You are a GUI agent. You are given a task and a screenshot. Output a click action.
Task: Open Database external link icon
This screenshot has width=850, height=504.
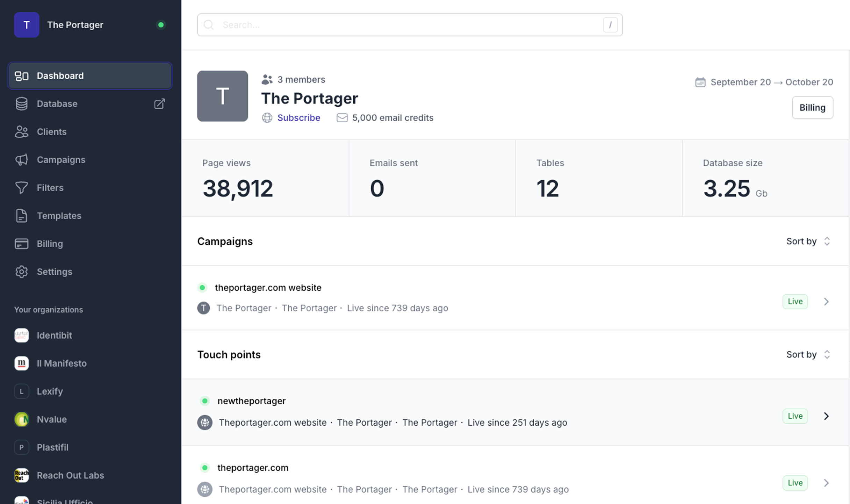pyautogui.click(x=159, y=104)
